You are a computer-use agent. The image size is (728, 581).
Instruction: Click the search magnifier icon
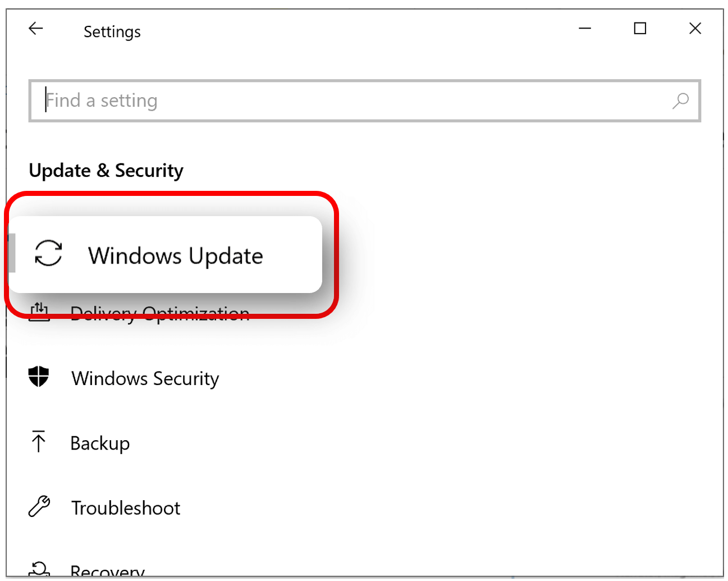681,101
